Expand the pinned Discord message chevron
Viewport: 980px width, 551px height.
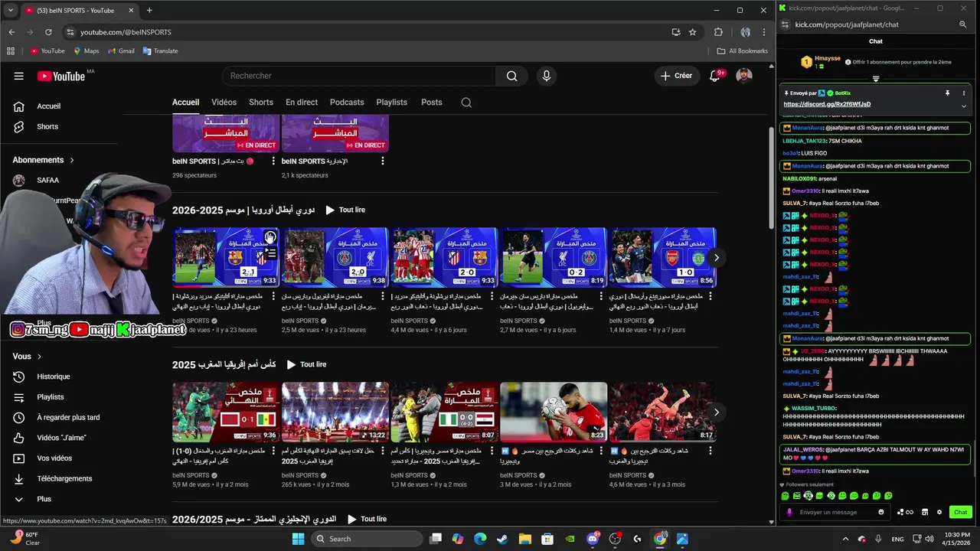pyautogui.click(x=963, y=106)
